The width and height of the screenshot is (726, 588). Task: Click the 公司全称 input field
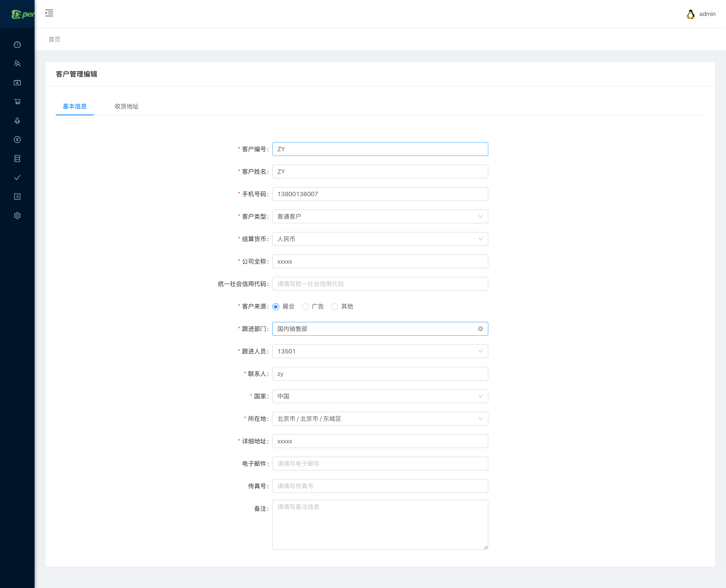point(380,261)
